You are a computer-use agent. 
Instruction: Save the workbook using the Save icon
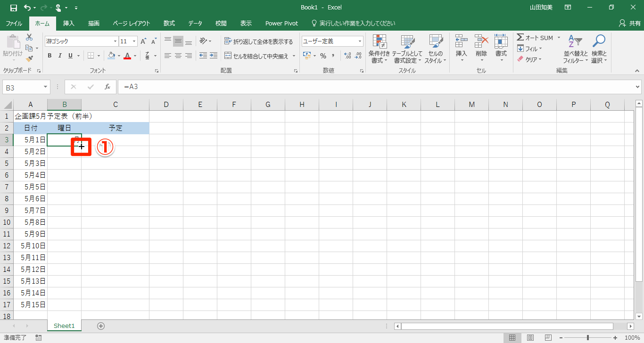pos(13,8)
